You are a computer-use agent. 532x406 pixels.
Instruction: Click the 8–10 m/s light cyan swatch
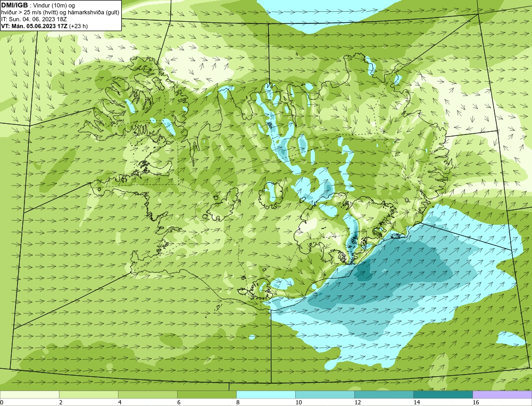pyautogui.click(x=265, y=394)
